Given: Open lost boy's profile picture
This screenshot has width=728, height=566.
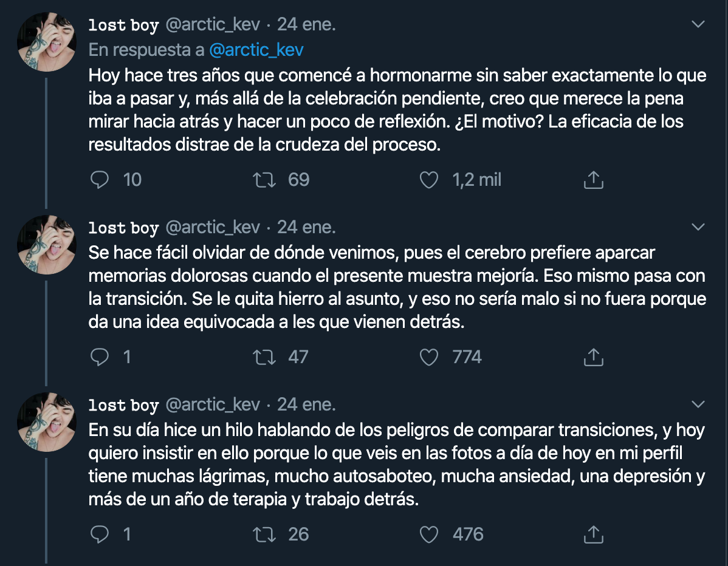Looking at the screenshot, I should tap(46, 41).
